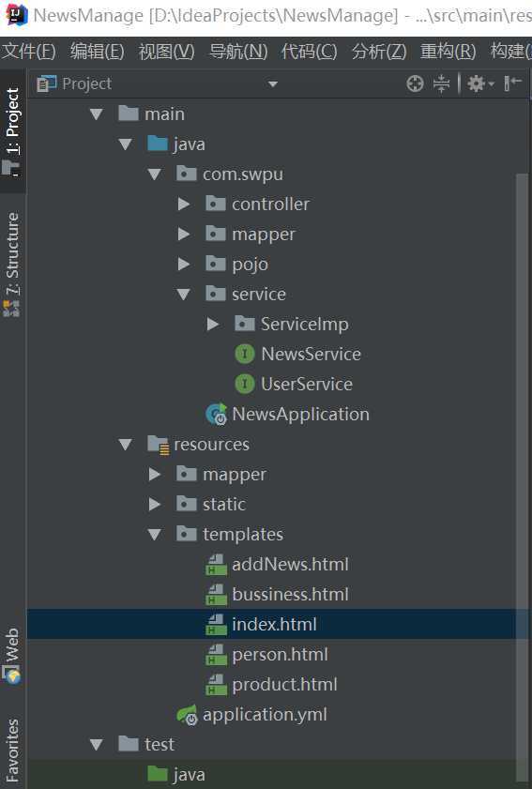Open the 文件(F) menu
The width and height of the screenshot is (532, 789).
coord(29,52)
